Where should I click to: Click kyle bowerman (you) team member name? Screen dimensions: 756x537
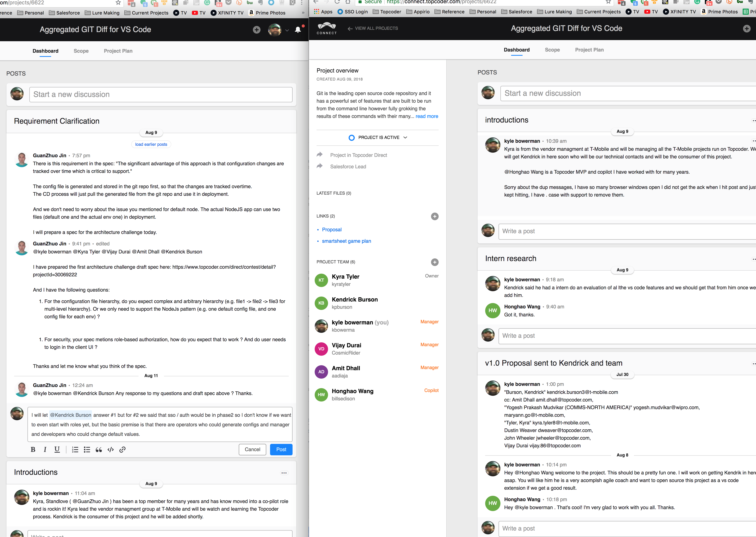point(360,322)
